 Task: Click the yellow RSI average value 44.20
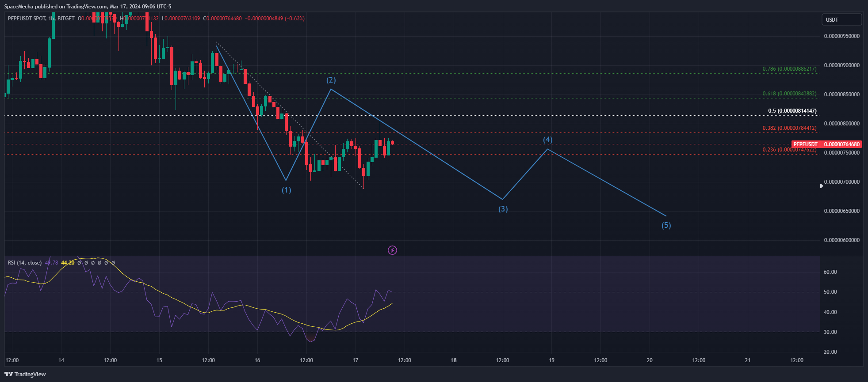[x=68, y=263]
